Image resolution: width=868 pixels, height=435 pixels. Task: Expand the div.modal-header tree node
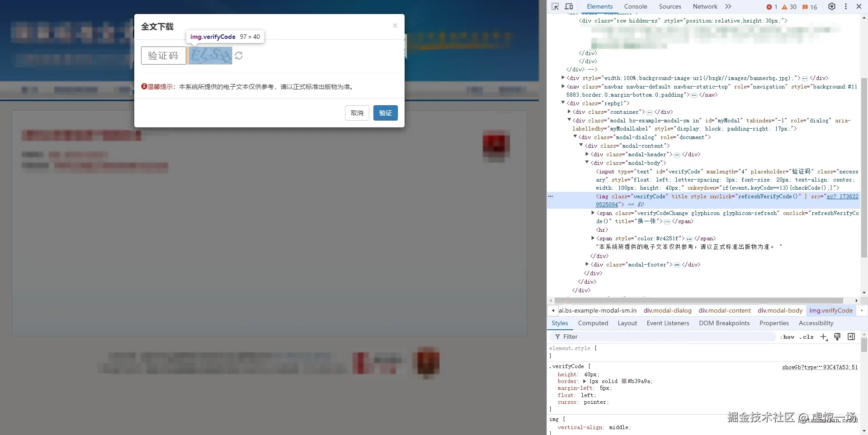587,154
